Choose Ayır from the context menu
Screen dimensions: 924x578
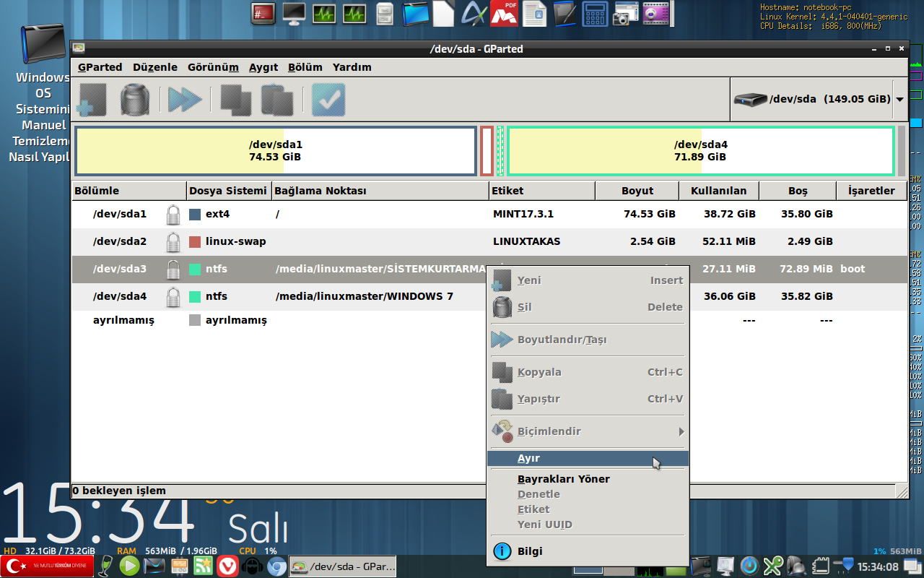point(588,459)
